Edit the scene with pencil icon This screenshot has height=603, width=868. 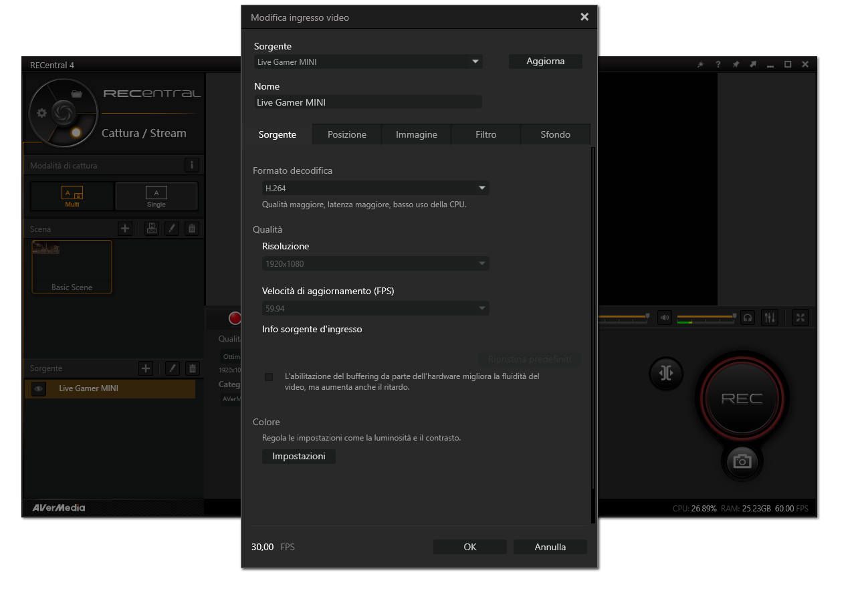(x=172, y=229)
